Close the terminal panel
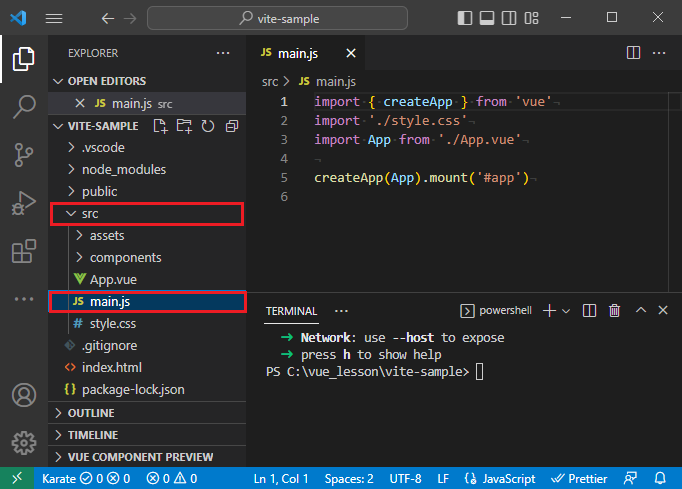 [663, 310]
